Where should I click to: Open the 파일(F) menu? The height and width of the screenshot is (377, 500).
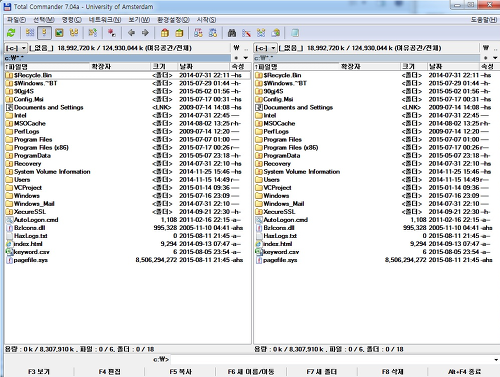(x=17, y=20)
